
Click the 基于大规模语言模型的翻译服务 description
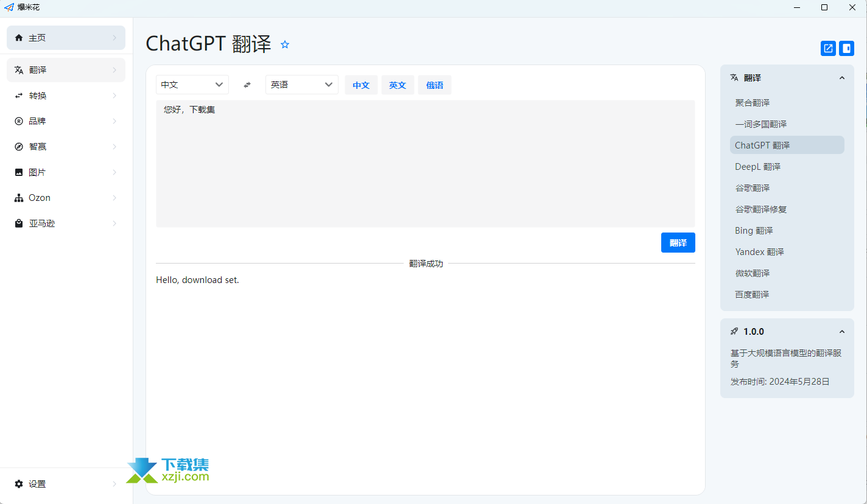point(786,359)
